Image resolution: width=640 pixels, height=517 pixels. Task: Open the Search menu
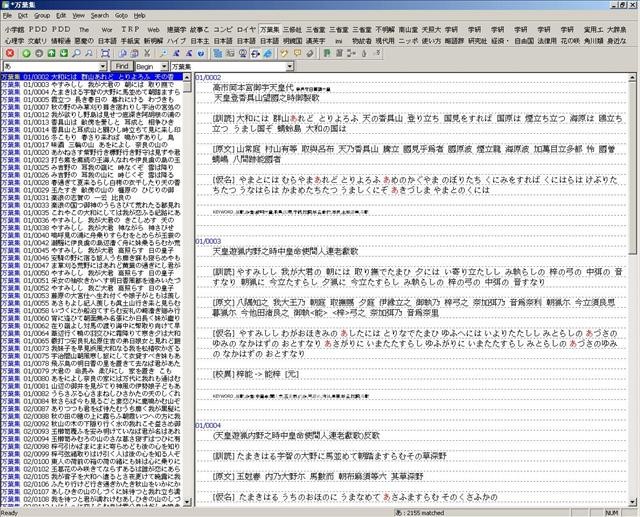click(100, 16)
